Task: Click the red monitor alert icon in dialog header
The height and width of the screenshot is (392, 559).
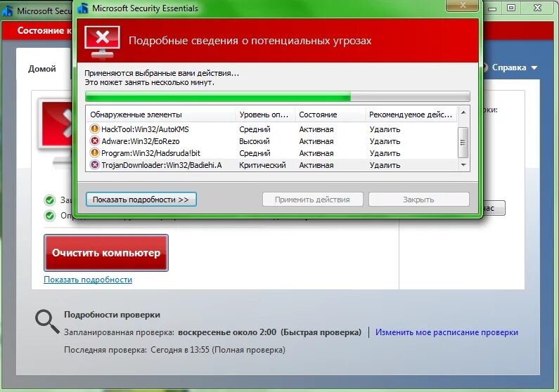Action: (103, 41)
